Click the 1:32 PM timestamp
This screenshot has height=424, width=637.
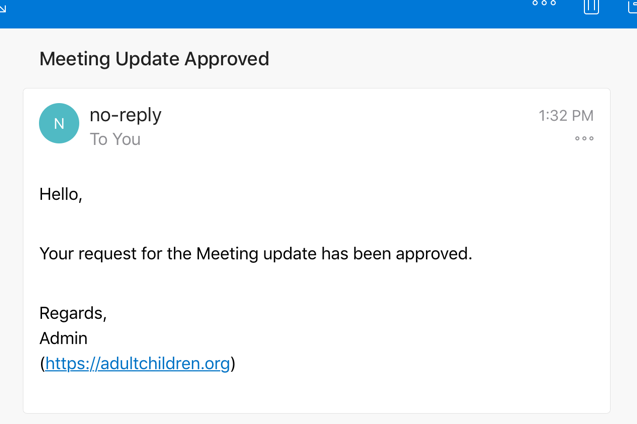(566, 116)
